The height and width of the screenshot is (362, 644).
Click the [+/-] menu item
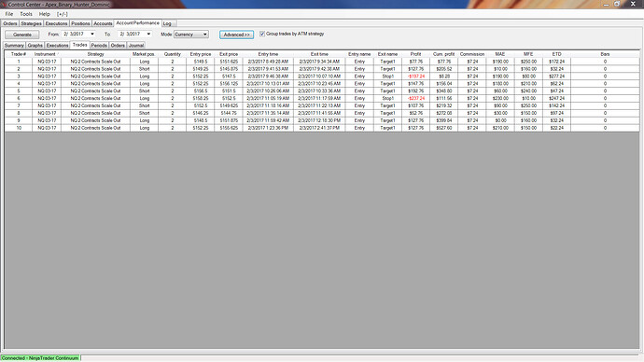click(x=63, y=14)
